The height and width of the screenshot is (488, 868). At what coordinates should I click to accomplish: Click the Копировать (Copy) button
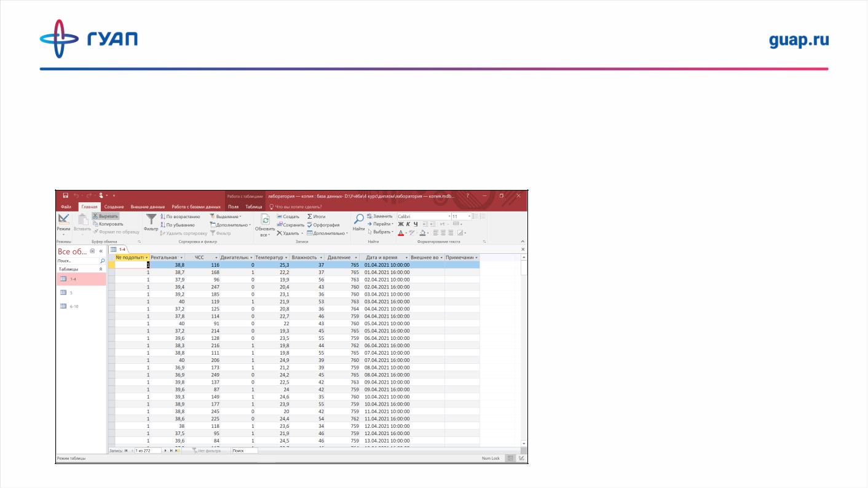click(108, 224)
